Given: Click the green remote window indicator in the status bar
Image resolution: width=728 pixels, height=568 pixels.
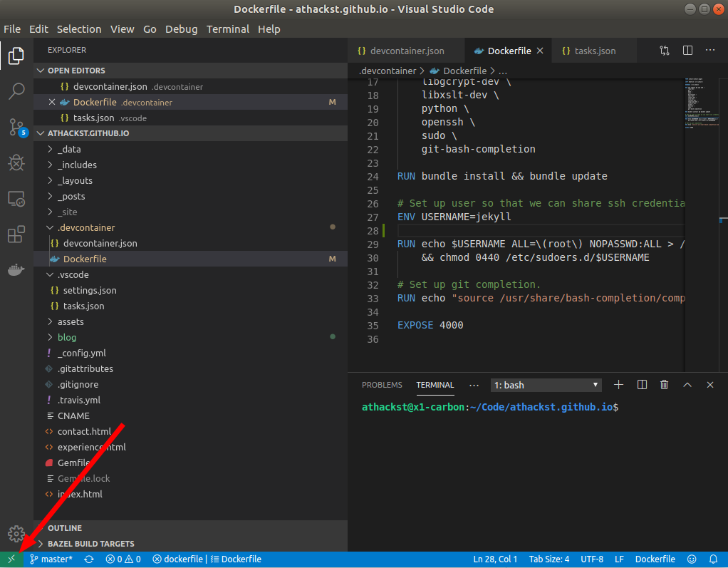Looking at the screenshot, I should (11, 559).
